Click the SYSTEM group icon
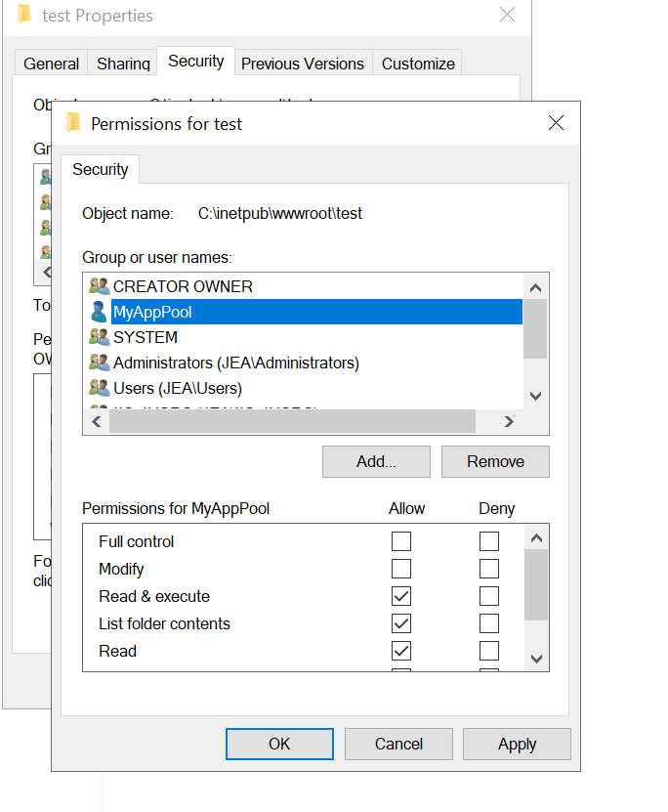Screen dimensions: 668x812 tap(99, 337)
